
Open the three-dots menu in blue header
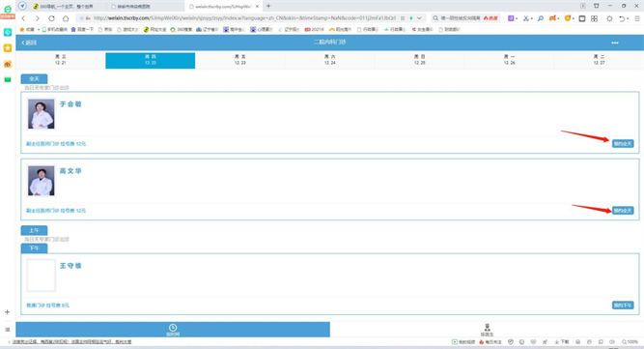pyautogui.click(x=614, y=43)
